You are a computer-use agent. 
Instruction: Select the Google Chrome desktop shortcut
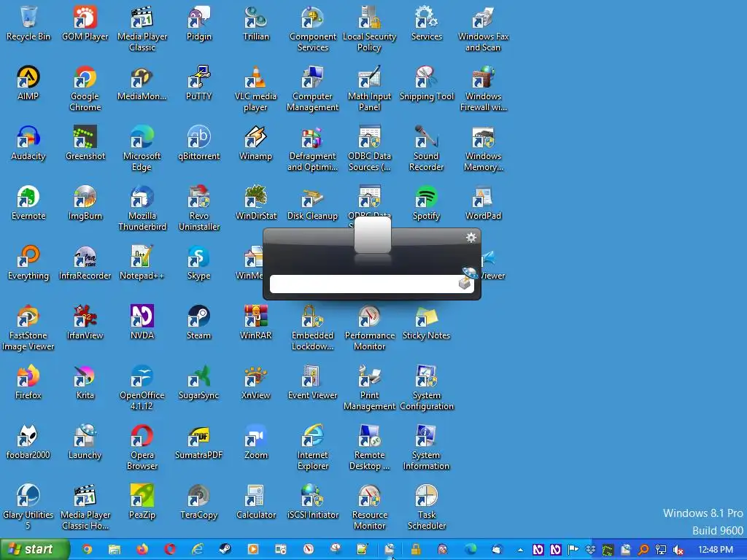pyautogui.click(x=85, y=88)
